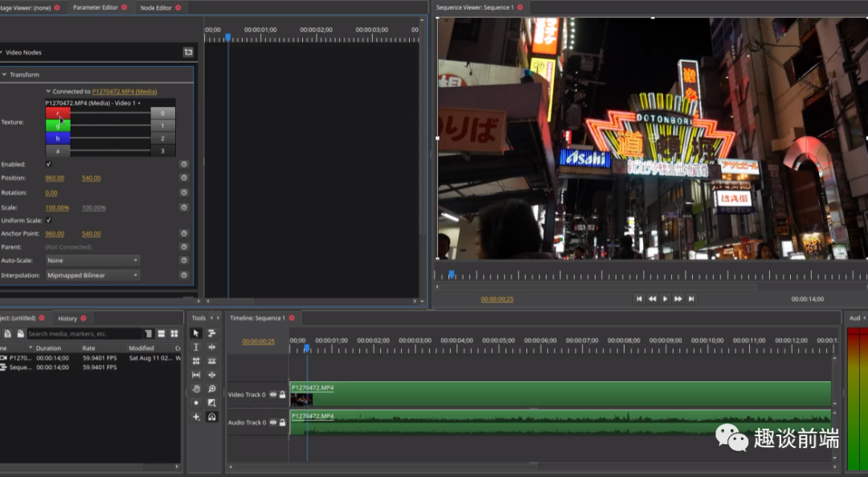
Task: Select the Record dot tool
Action: pos(196,403)
